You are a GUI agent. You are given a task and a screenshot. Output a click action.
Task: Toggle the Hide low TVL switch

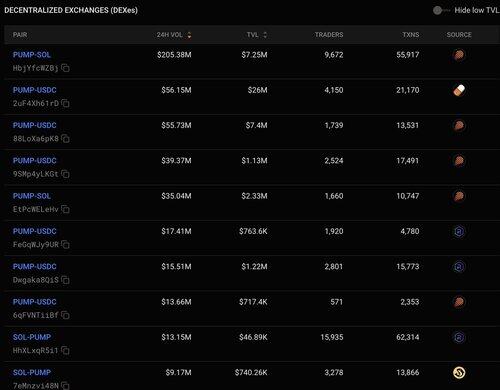[441, 10]
